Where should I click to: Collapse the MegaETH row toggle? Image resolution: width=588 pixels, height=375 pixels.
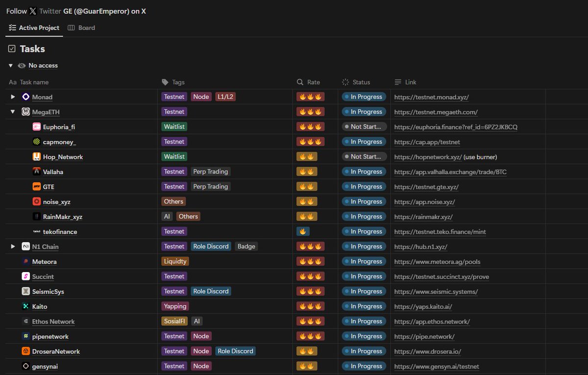(13, 112)
